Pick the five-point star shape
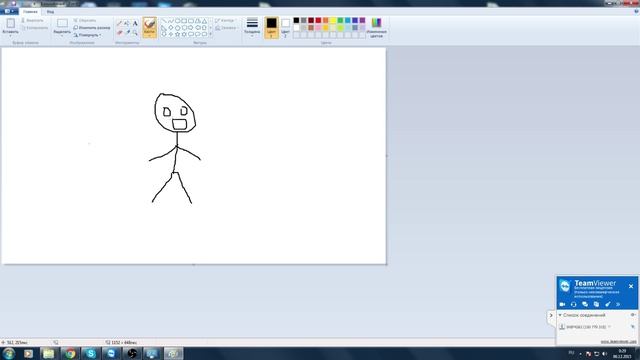 pos(178,34)
